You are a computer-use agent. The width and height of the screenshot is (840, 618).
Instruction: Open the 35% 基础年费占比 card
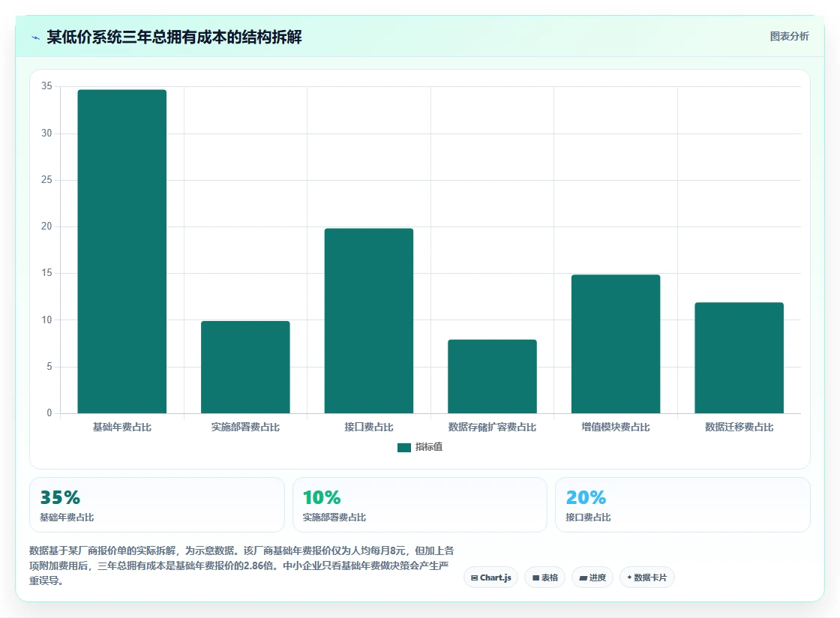[157, 505]
